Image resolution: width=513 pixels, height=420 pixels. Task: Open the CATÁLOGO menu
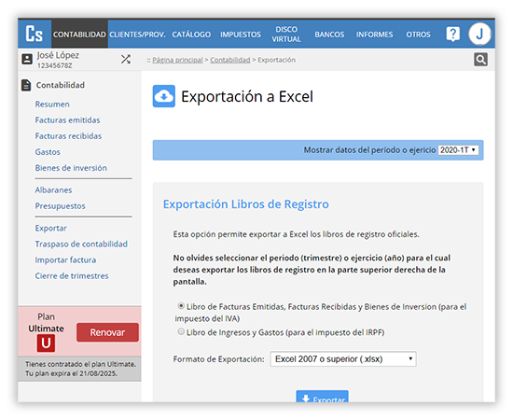(191, 35)
